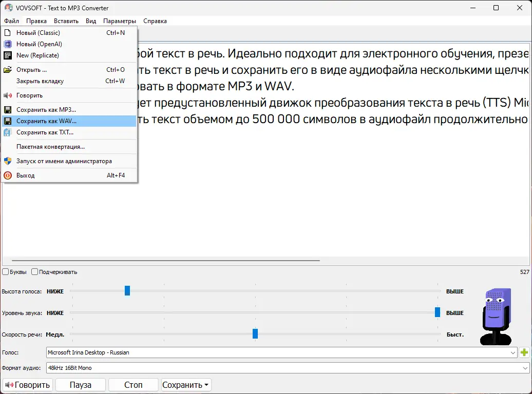Click the Новый (Classic) blank page icon
The height and width of the screenshot is (394, 532).
[8, 32]
